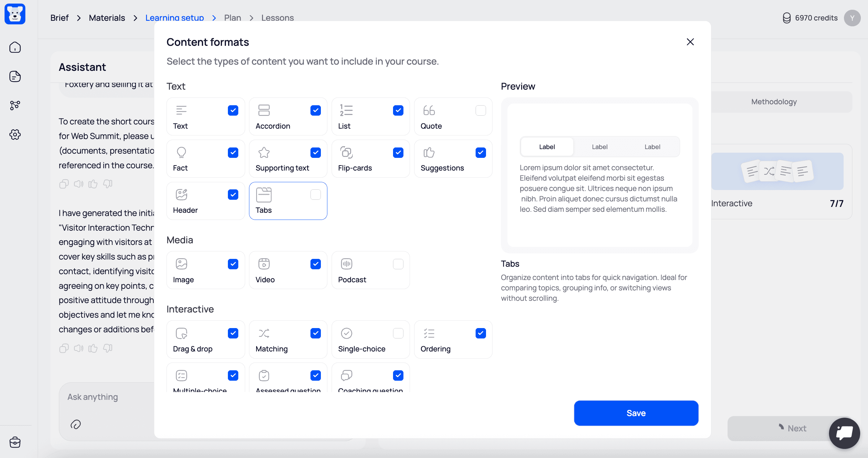Image resolution: width=868 pixels, height=458 pixels.
Task: Click the Ask anything input field
Action: pos(92,397)
